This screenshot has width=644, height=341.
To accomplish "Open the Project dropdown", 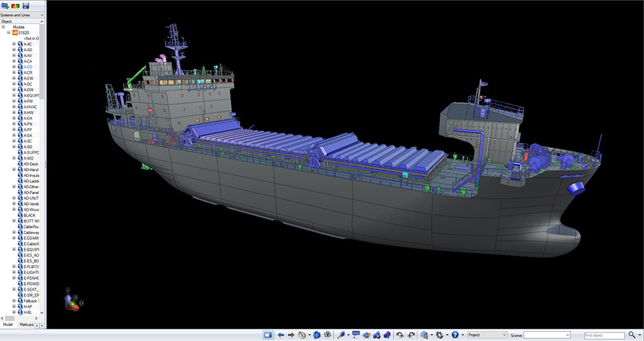I will click(486, 335).
